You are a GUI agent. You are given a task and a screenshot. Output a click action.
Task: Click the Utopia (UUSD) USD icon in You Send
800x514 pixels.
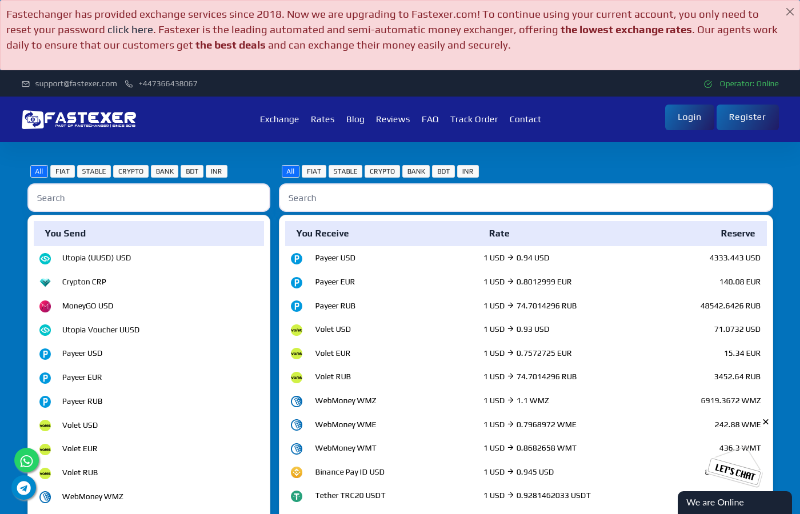point(45,258)
